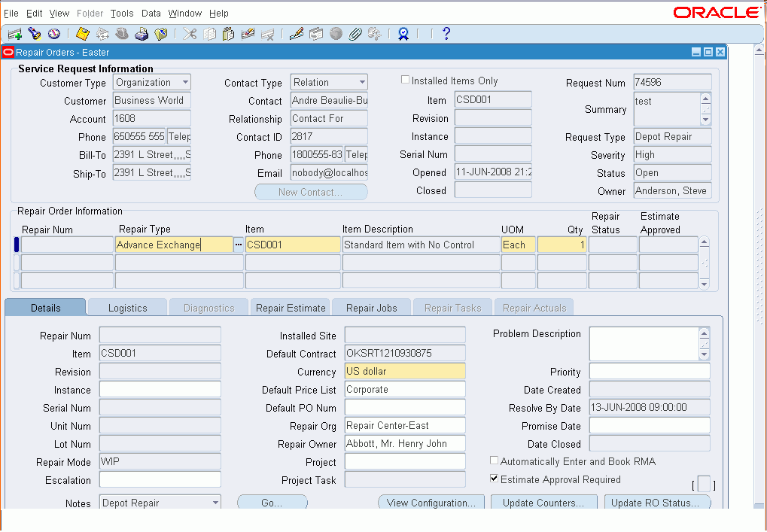This screenshot has height=532, width=767.
Task: Open Attachments with the paperclip icon
Action: coord(355,34)
